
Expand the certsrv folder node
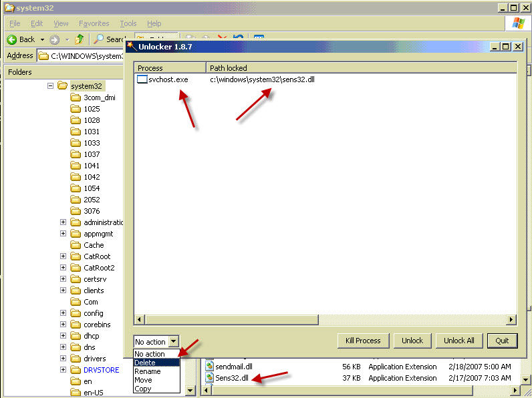pyautogui.click(x=63, y=279)
